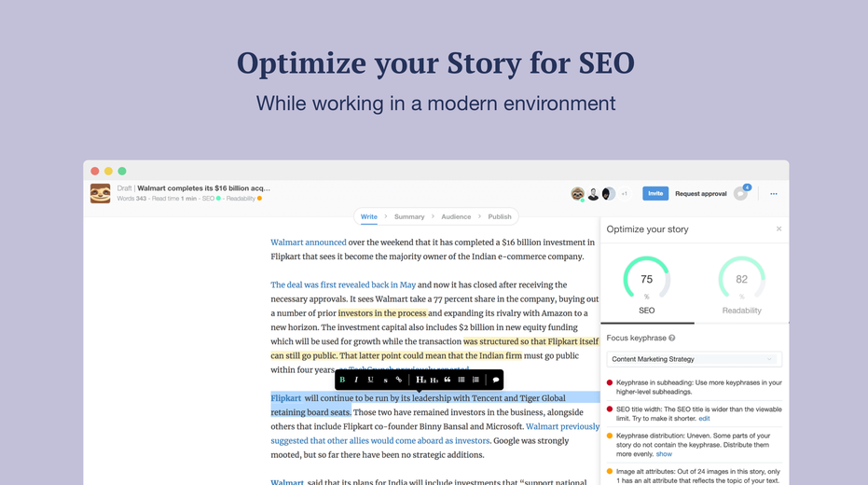Apply strikethrough to selected text
This screenshot has width=868, height=485.
point(385,381)
